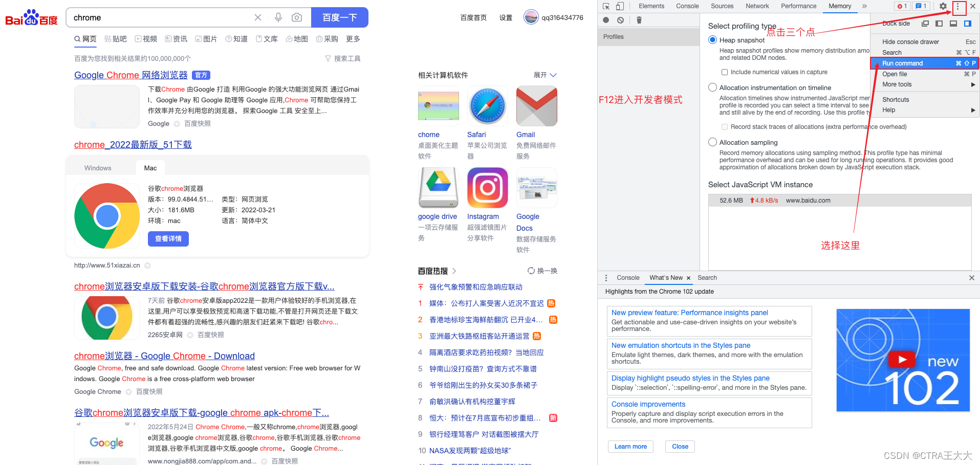Open the 设置 settings dropdown
This screenshot has width=980, height=465.
coord(506,17)
